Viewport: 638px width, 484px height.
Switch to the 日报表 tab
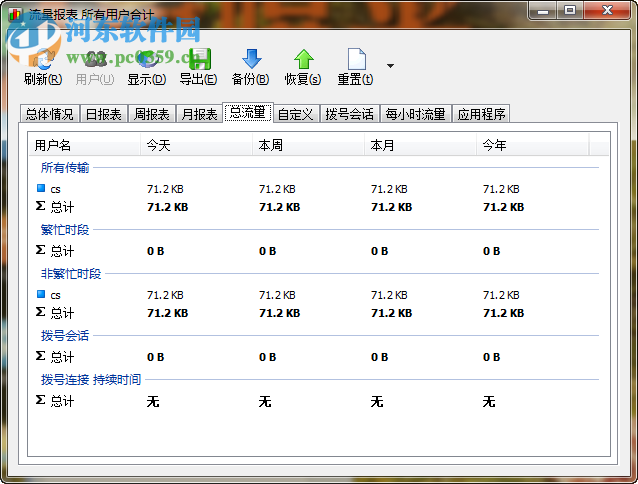104,114
